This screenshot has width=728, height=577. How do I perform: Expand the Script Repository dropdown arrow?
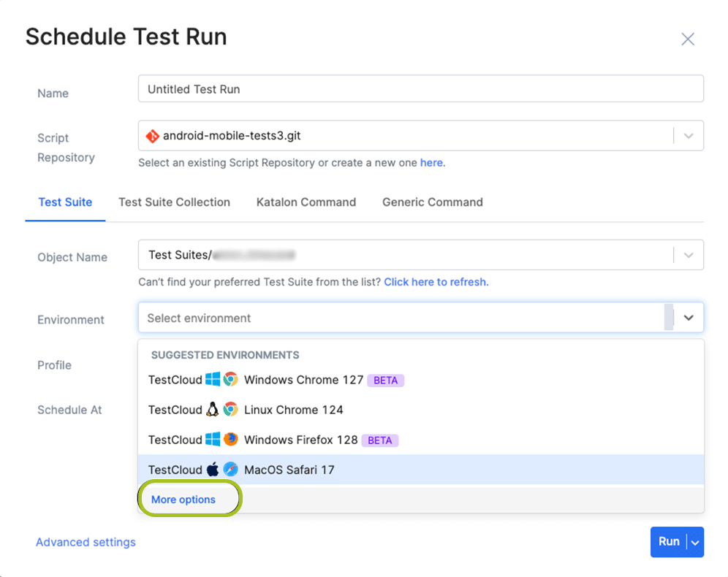[689, 136]
